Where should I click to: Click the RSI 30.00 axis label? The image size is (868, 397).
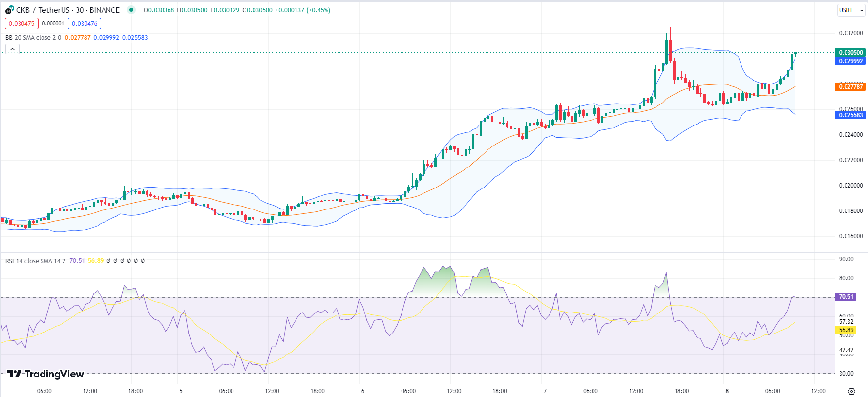[x=847, y=374]
